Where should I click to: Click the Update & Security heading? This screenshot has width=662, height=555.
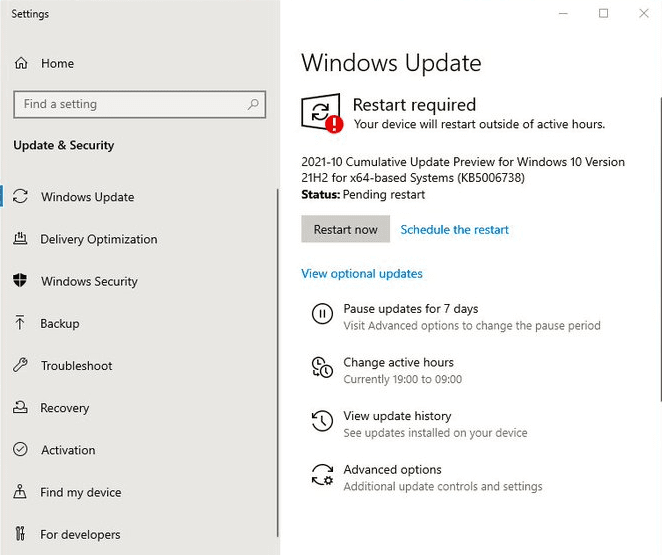pos(64,145)
